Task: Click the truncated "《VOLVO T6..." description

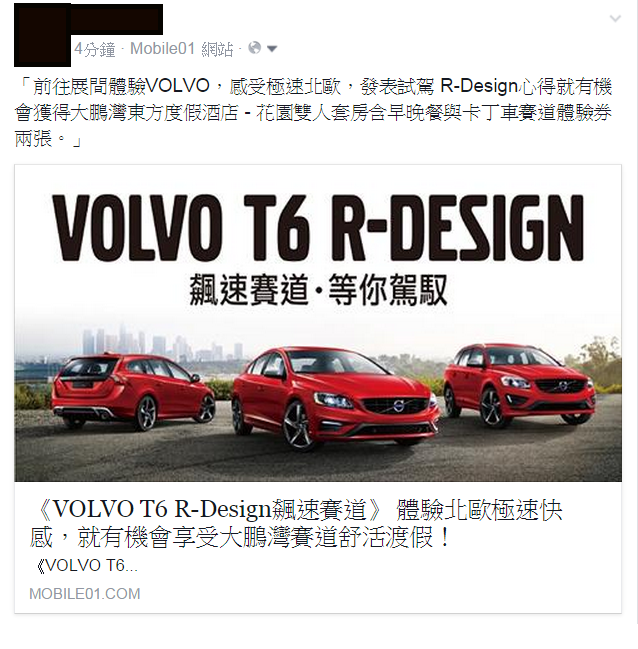Action: click(x=86, y=565)
